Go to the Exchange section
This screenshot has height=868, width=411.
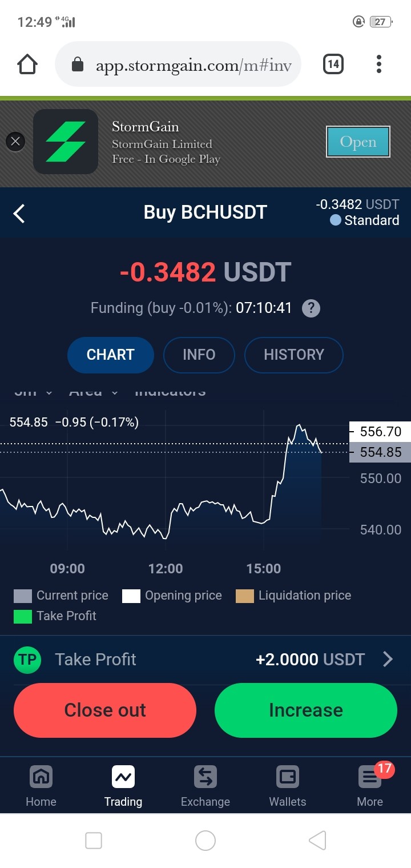[x=205, y=786]
